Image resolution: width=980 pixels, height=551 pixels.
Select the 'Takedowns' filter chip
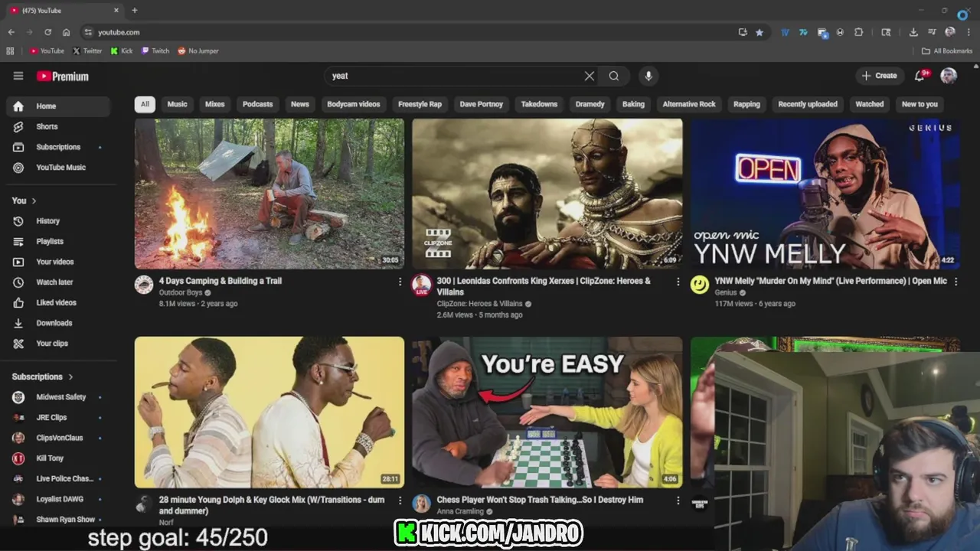[x=540, y=104]
